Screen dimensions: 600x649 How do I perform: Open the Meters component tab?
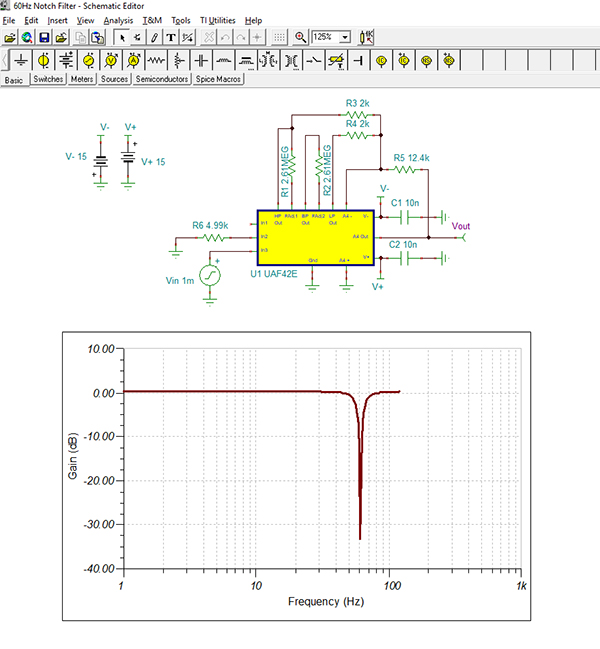click(82, 79)
